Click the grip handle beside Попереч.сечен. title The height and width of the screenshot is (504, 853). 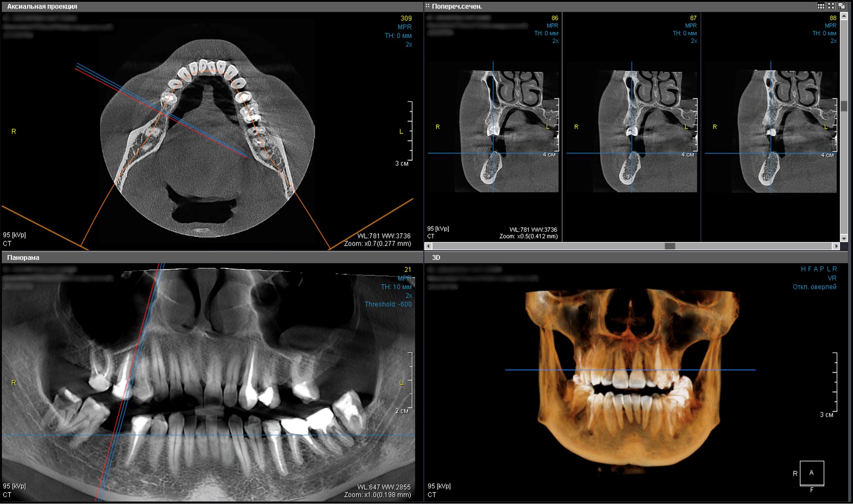coord(427,6)
